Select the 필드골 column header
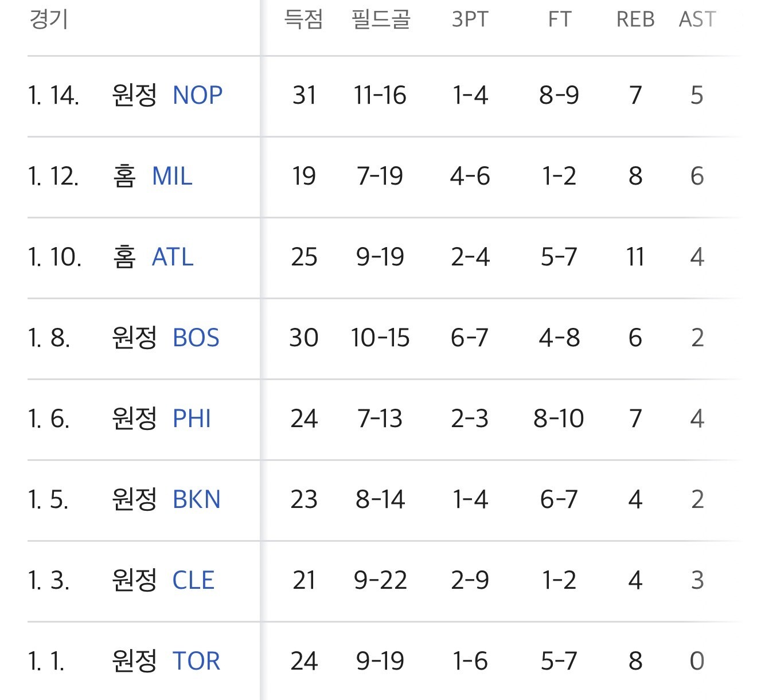The height and width of the screenshot is (700, 757). (381, 19)
